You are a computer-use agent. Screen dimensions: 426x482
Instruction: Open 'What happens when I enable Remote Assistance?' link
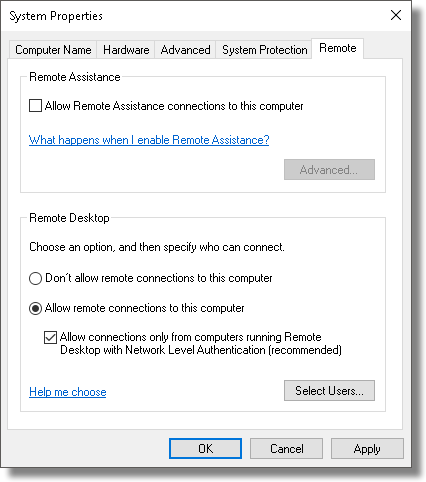149,140
